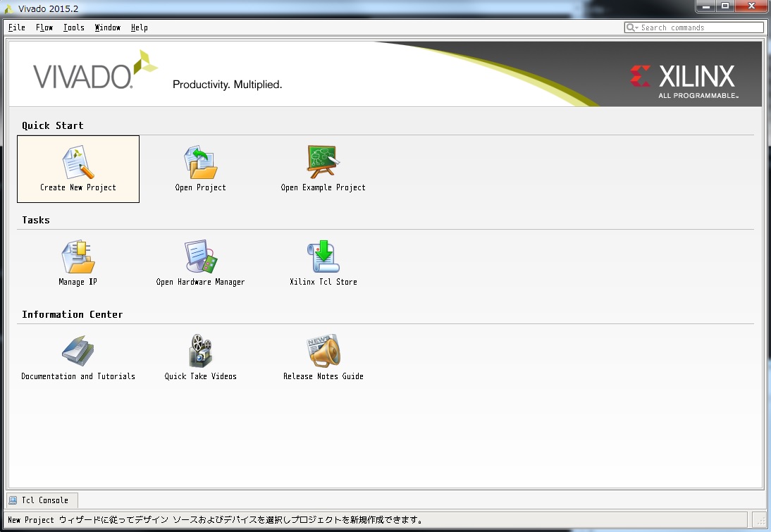Open the Help menu

click(139, 27)
